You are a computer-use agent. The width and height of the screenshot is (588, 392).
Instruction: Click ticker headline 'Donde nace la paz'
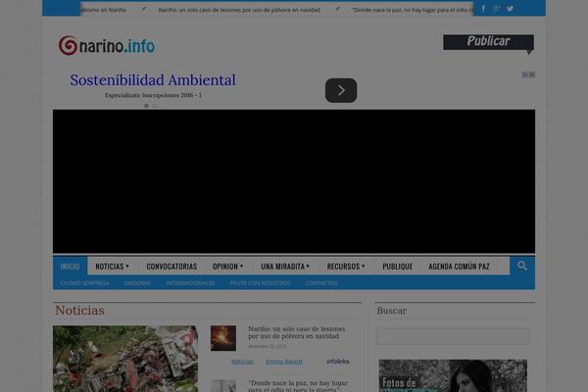coord(413,10)
